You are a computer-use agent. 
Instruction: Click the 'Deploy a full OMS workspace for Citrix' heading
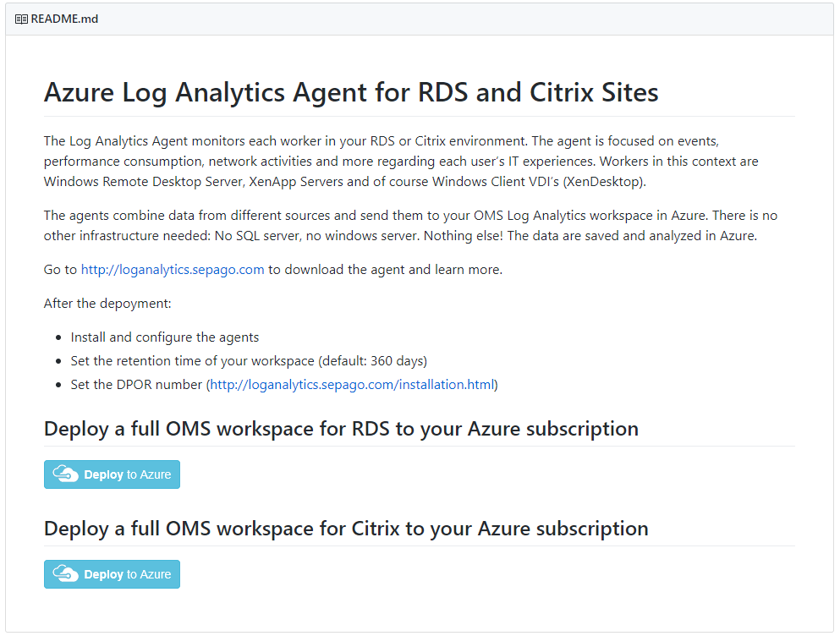(346, 529)
